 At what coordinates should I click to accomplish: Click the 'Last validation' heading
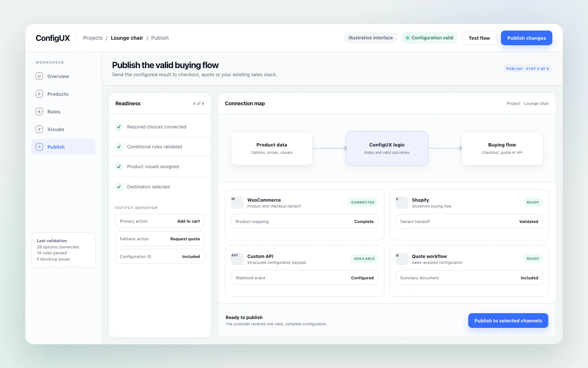[52, 241]
